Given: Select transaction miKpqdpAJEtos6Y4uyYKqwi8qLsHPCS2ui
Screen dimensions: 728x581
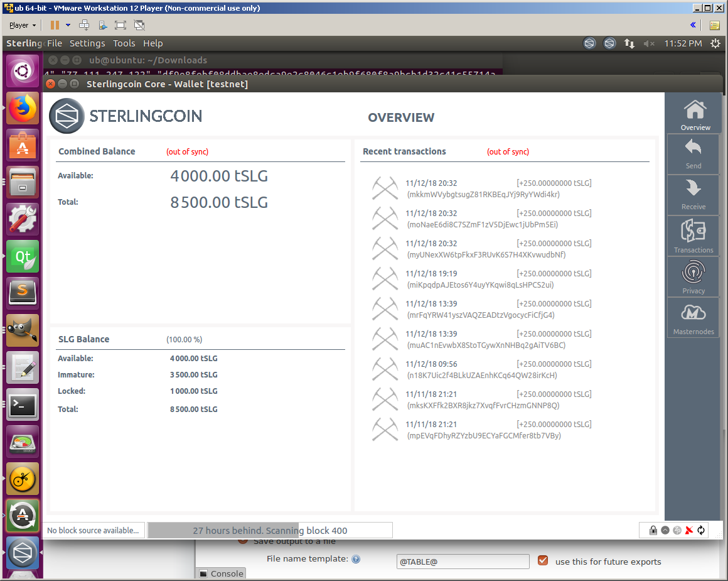Looking at the screenshot, I should (x=481, y=280).
